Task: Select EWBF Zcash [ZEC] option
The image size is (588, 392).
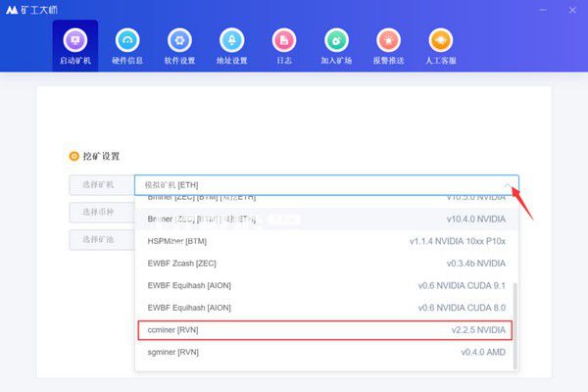Action: pyautogui.click(x=326, y=264)
